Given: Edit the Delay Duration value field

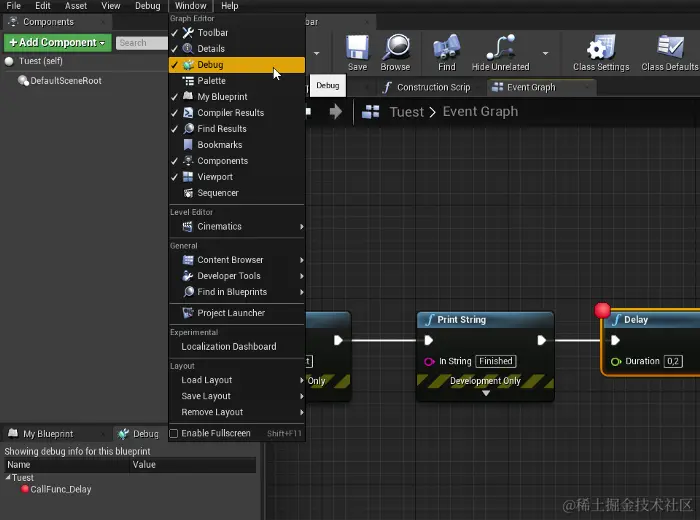Looking at the screenshot, I should 673,361.
